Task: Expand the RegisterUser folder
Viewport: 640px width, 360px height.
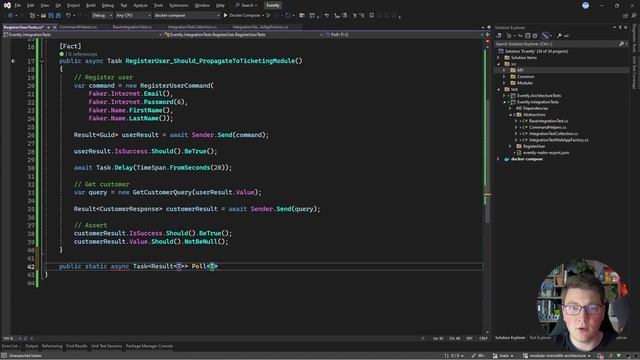Action: [x=510, y=146]
